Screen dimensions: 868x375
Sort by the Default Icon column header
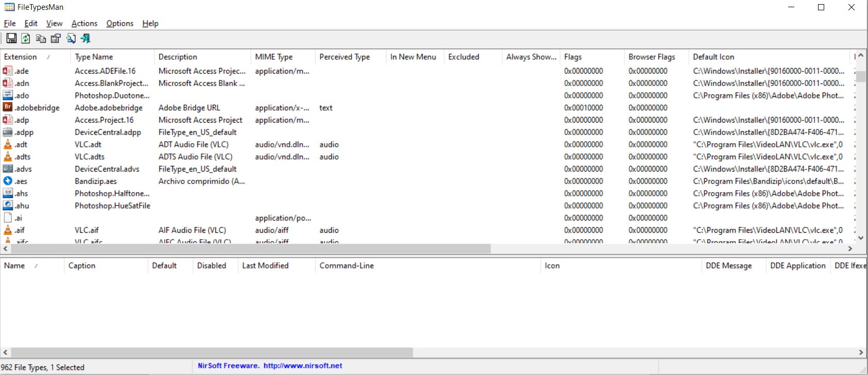pos(769,57)
